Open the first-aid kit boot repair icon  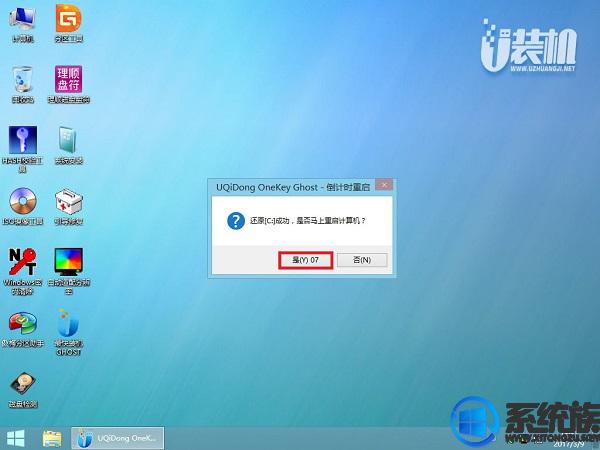coord(68,206)
